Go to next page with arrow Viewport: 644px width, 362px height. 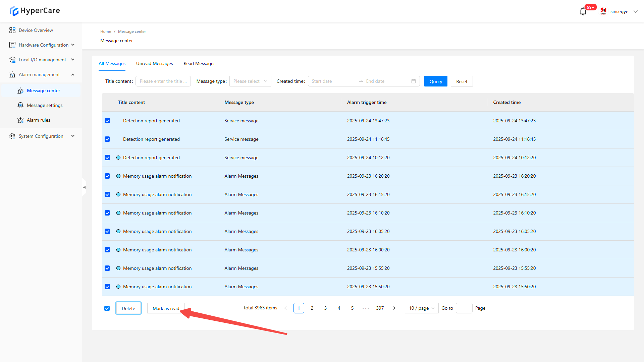394,308
